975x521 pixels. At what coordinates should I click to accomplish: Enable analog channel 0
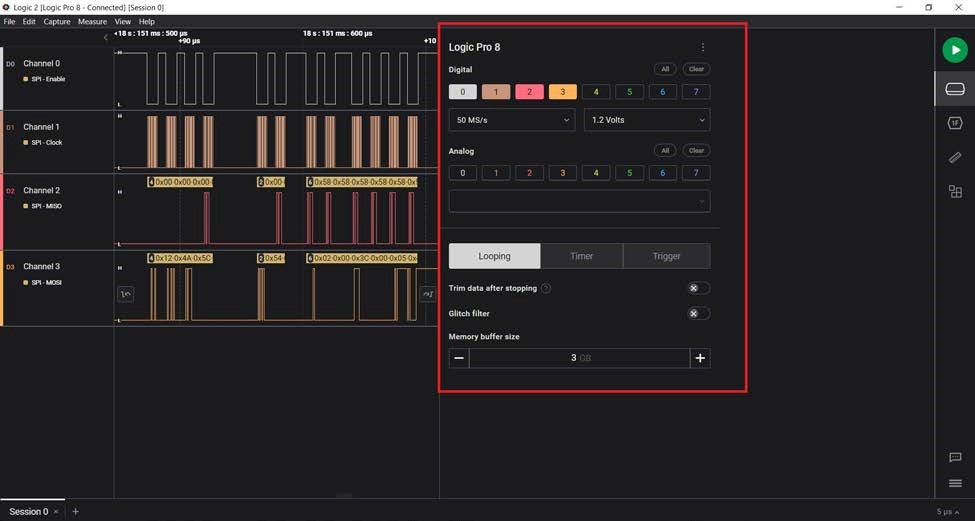[x=463, y=173]
